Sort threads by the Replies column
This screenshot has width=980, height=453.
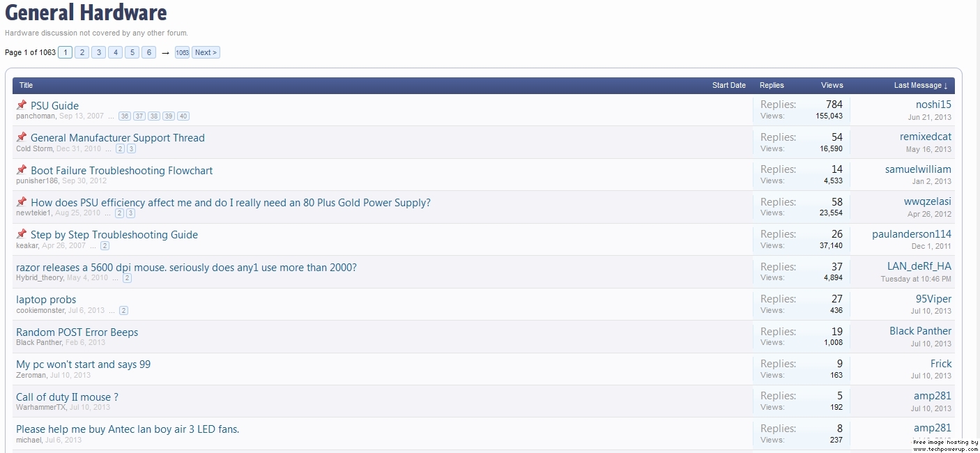tap(772, 85)
